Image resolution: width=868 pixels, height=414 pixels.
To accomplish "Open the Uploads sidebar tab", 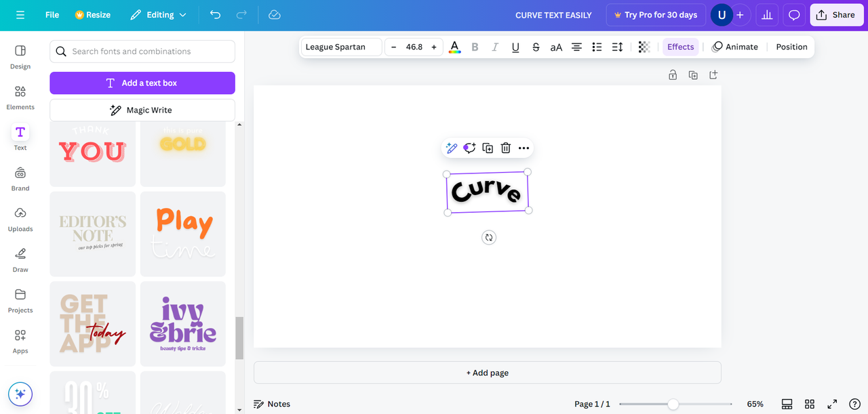I will click(20, 220).
